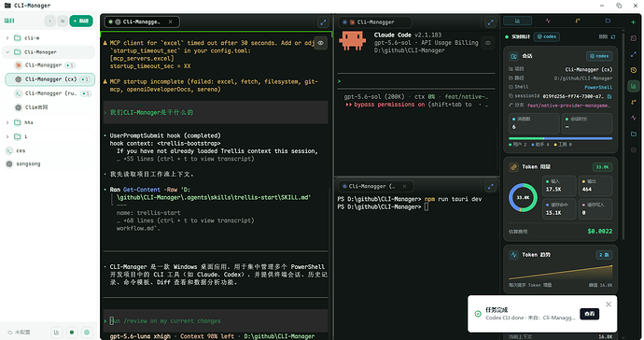
Task: Open the Clim官网 entry in the tree
Action: tap(49, 107)
